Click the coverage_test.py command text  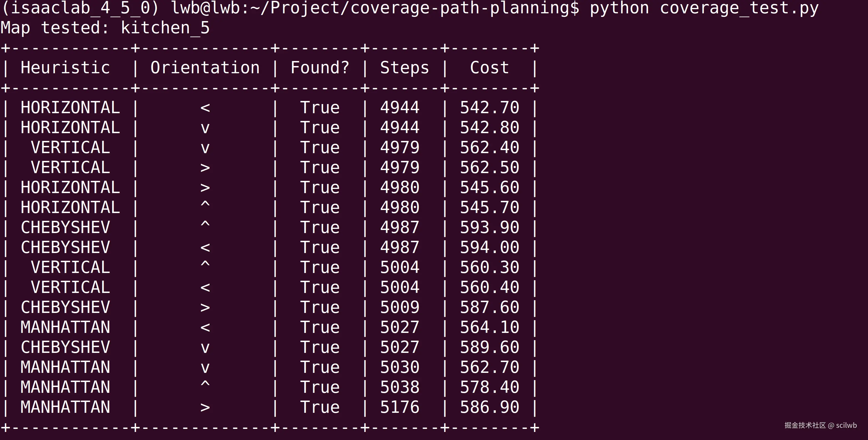click(x=738, y=8)
